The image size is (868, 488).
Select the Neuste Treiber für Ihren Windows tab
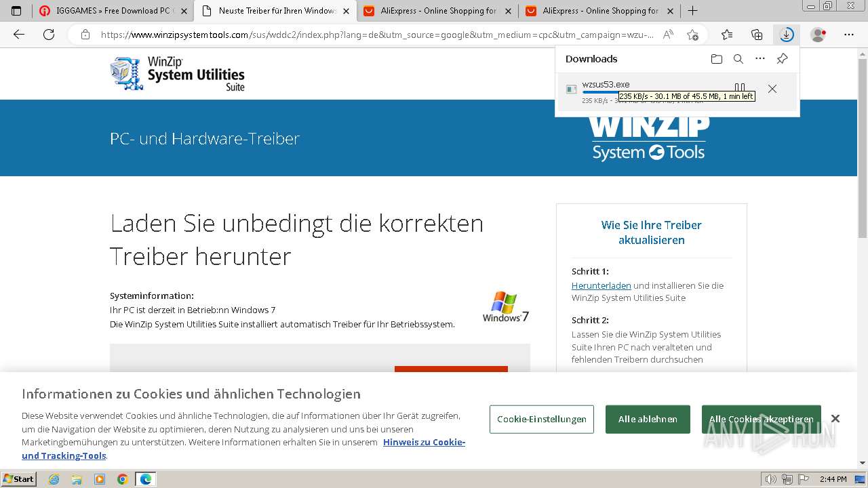(x=277, y=11)
